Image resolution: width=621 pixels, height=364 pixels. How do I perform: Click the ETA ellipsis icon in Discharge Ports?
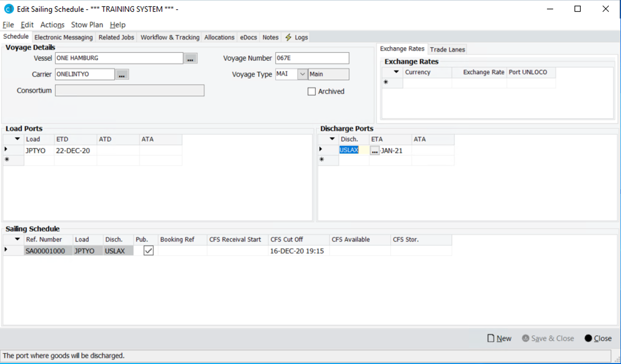(374, 150)
